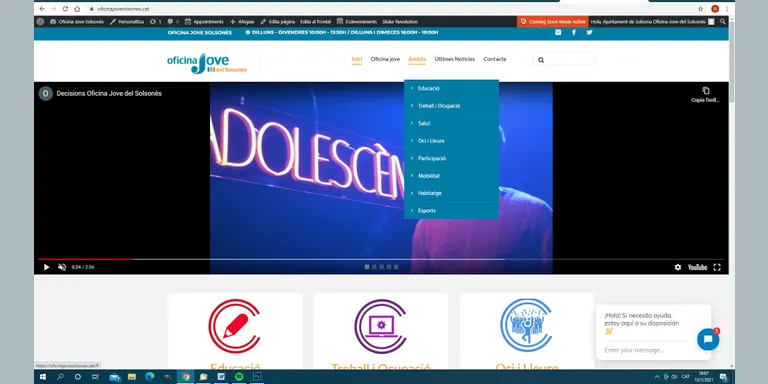Open the Chrome three-dot menu

(727, 9)
